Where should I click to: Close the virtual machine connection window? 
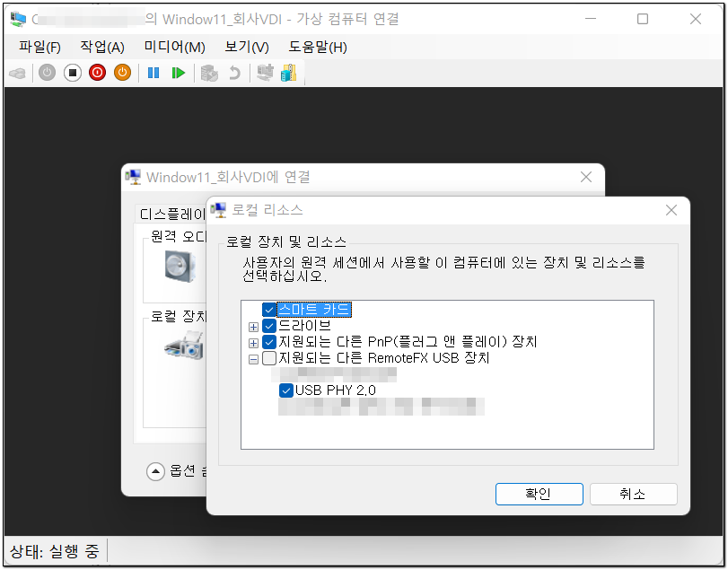[696, 19]
